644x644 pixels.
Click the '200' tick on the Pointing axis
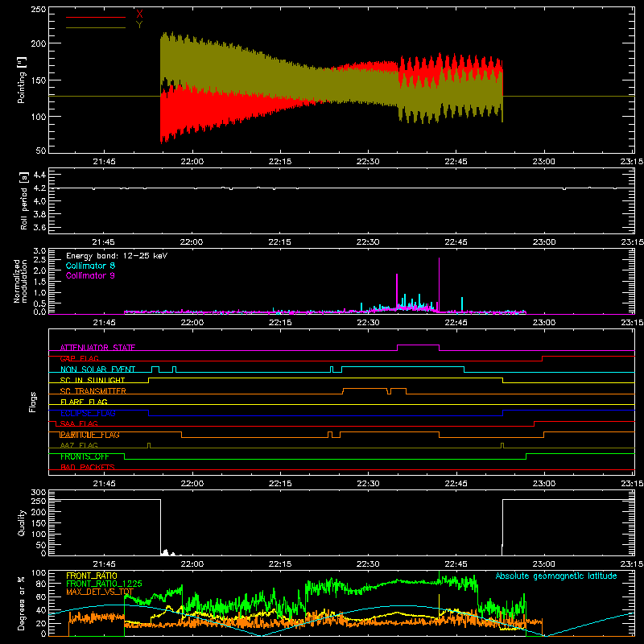point(38,43)
